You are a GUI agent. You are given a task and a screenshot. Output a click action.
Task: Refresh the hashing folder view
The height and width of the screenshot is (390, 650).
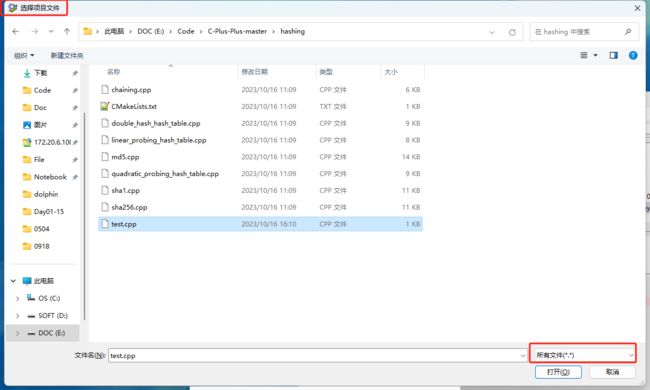(x=512, y=32)
